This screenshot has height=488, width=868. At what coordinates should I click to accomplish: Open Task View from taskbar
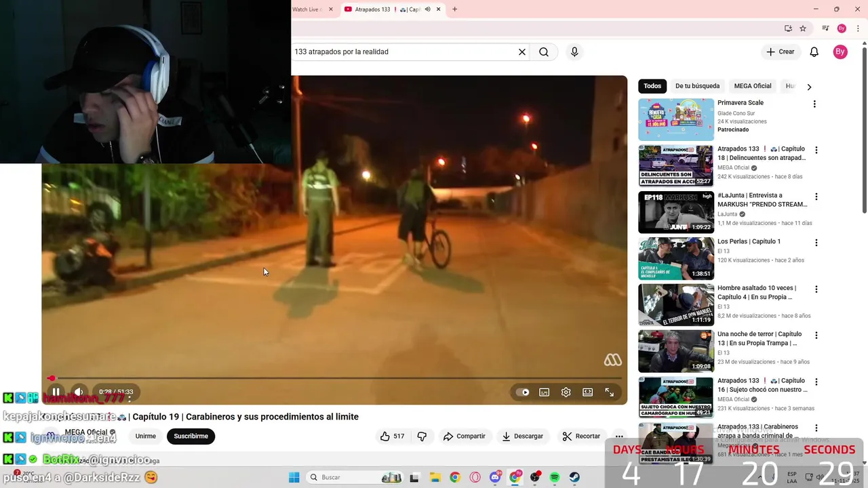point(414,477)
